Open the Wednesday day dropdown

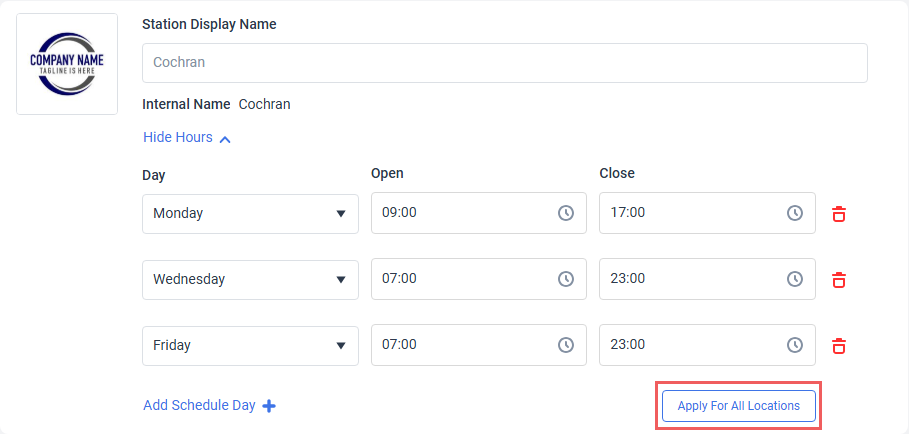point(250,279)
